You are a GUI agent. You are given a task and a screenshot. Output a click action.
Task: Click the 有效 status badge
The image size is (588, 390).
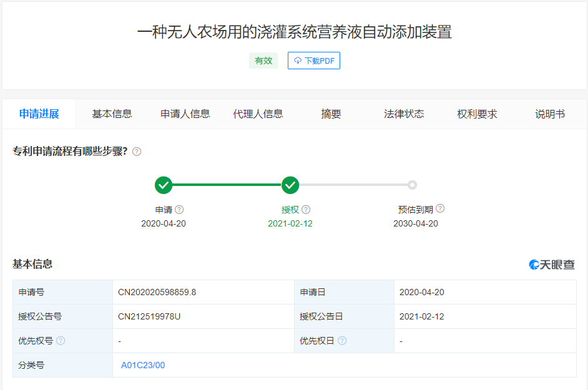263,61
